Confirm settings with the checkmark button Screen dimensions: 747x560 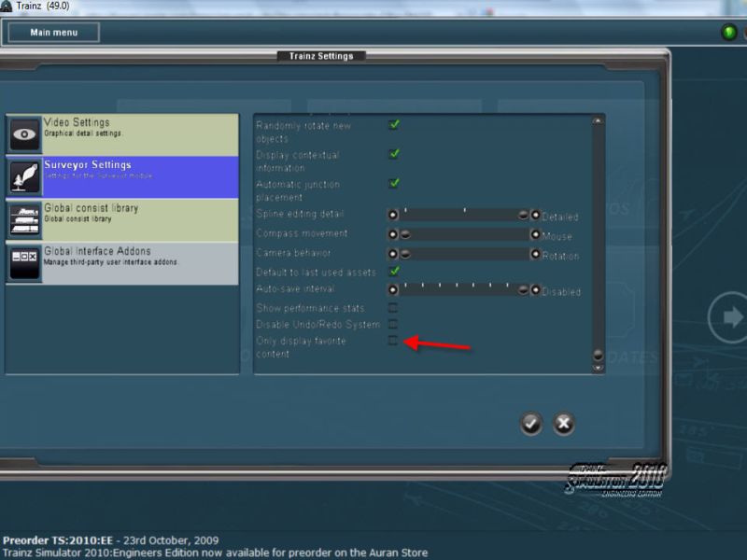pyautogui.click(x=530, y=424)
